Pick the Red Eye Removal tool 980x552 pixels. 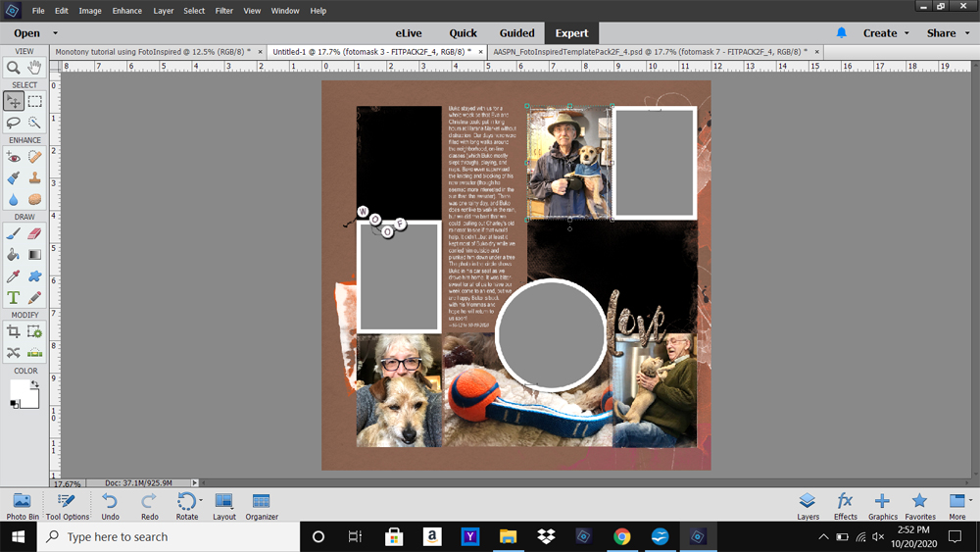[x=13, y=156]
